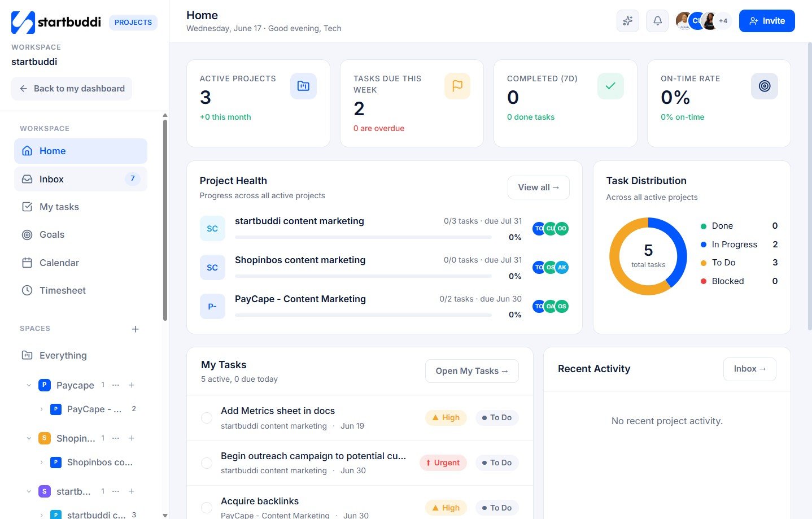Click the +4 members avatar badge
The height and width of the screenshot is (519, 812).
point(723,21)
